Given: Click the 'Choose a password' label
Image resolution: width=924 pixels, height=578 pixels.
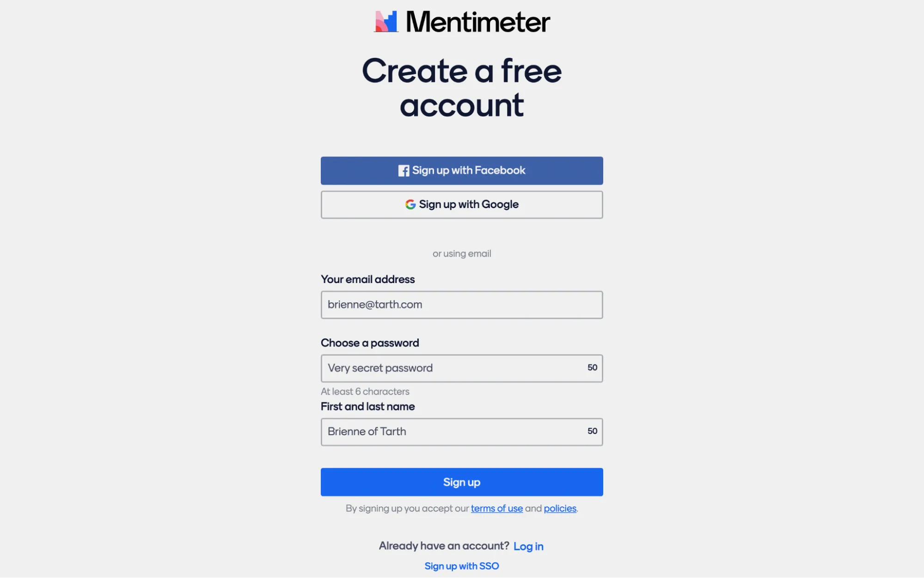Looking at the screenshot, I should click(x=370, y=343).
